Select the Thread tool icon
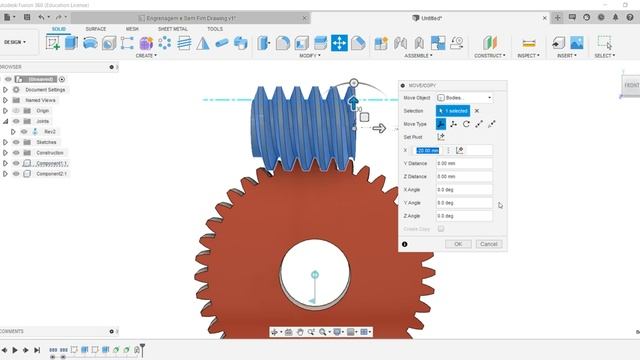 click(x=184, y=43)
